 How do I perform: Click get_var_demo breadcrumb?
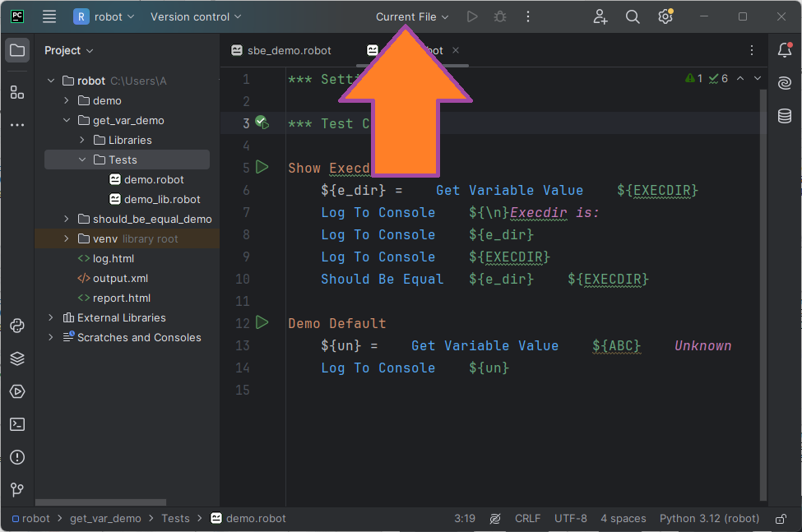click(105, 519)
